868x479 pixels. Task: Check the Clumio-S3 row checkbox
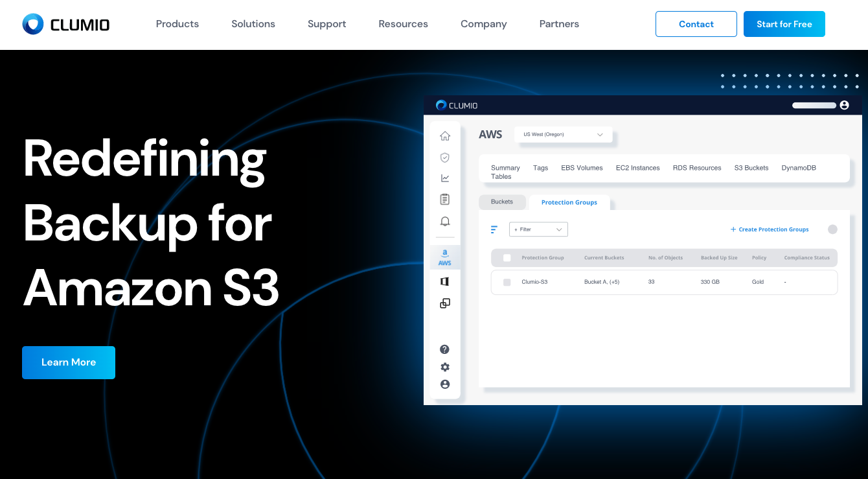coord(507,283)
